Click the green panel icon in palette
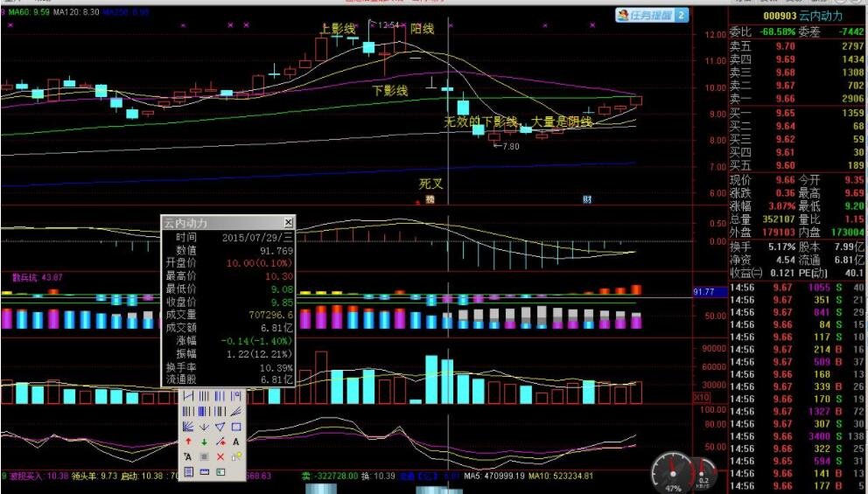 [220, 472]
